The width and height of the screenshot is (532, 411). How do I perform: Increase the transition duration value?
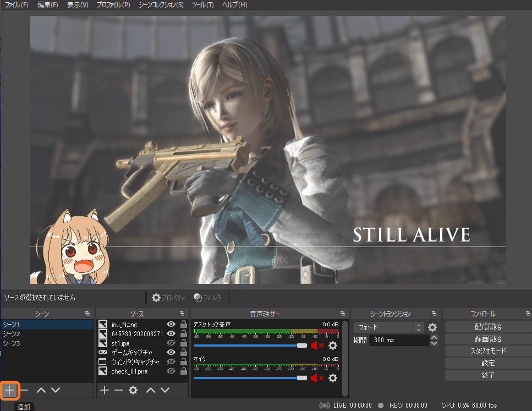434,337
